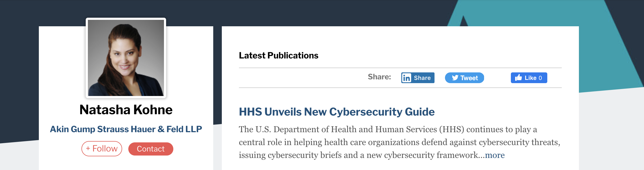Viewport: 644px width, 170px height.
Task: Select the Latest Publications heading
Action: click(278, 56)
